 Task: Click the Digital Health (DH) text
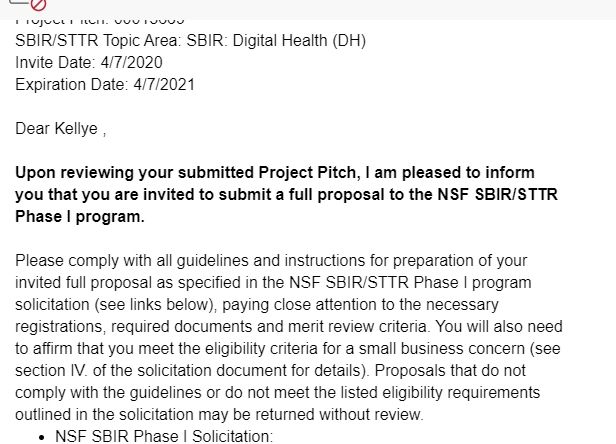(299, 40)
